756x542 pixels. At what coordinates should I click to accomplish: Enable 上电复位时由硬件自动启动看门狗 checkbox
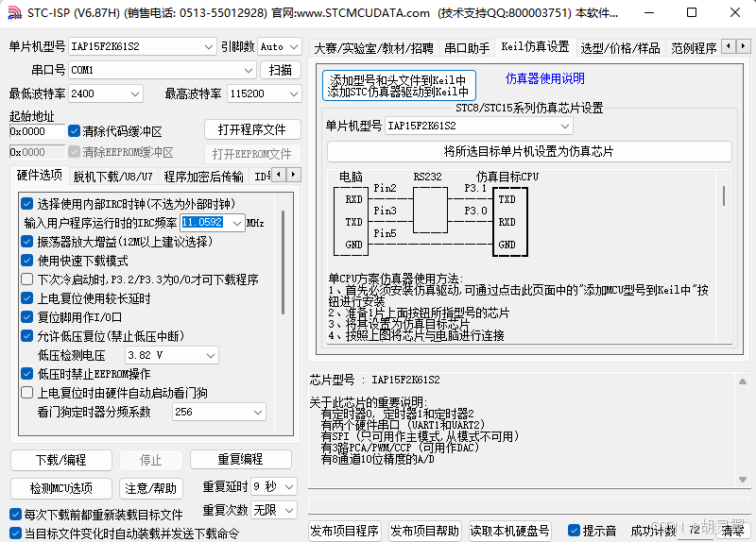(x=27, y=393)
